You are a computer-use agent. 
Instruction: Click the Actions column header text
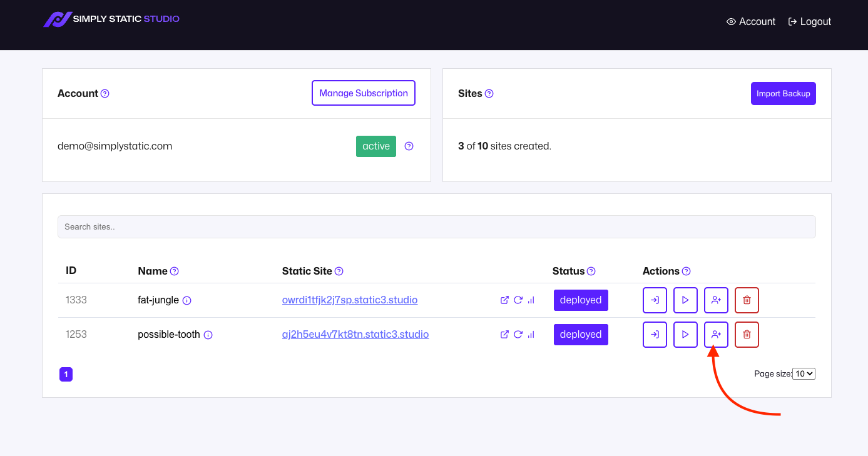(661, 271)
